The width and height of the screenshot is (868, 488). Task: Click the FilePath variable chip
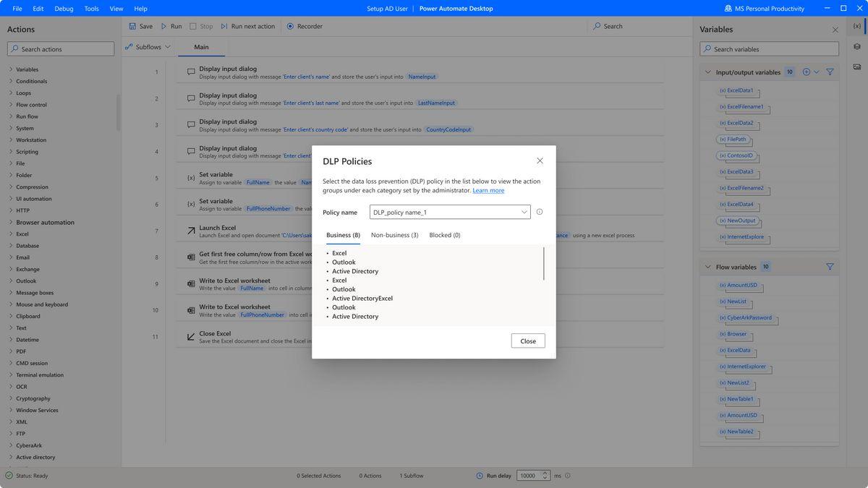click(x=732, y=140)
